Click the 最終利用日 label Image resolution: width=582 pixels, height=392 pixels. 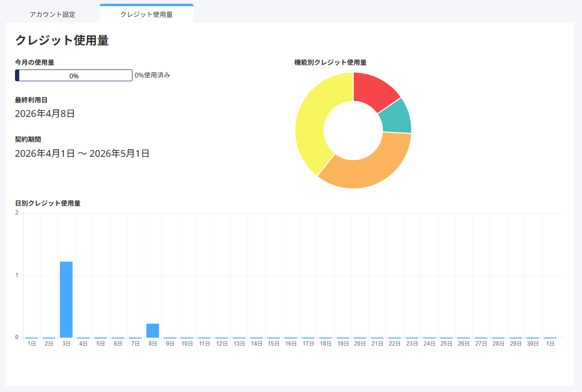31,100
